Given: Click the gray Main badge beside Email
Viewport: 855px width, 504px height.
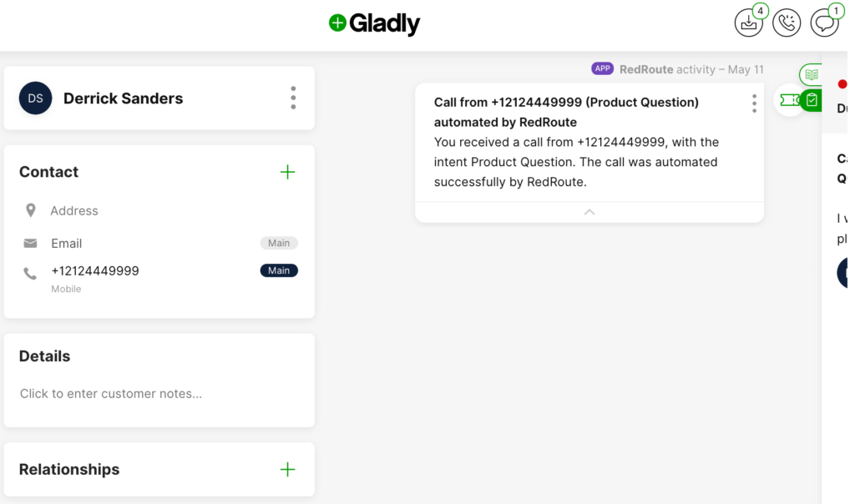Looking at the screenshot, I should coord(279,243).
